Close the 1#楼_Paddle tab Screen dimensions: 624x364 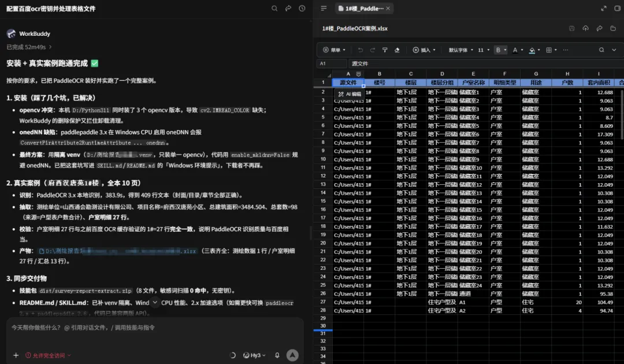coord(388,8)
